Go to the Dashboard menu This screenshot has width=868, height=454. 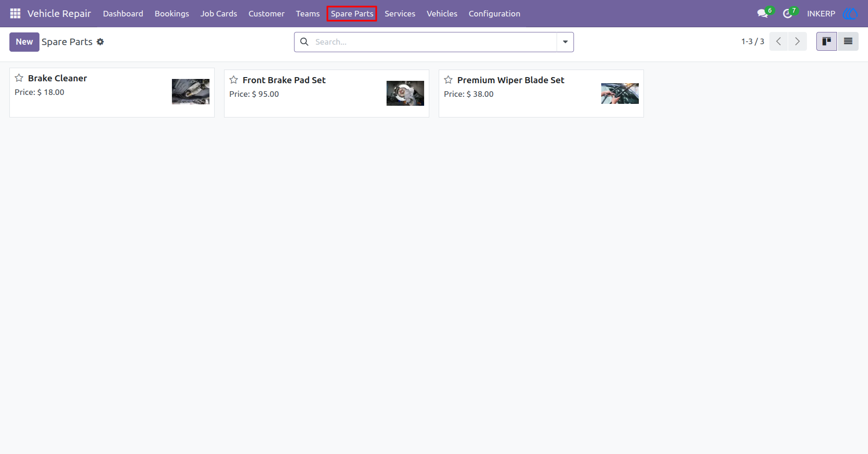(x=123, y=14)
